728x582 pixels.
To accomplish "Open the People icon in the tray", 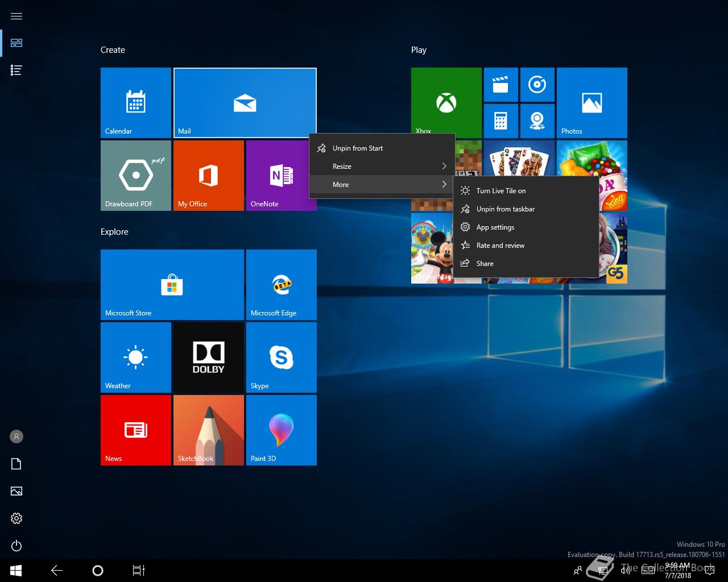I will point(578,571).
